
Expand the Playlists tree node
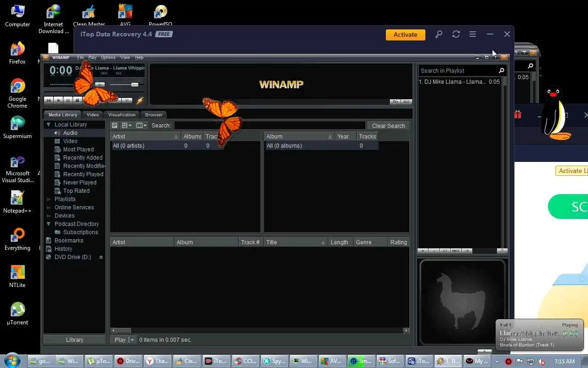tap(48, 199)
